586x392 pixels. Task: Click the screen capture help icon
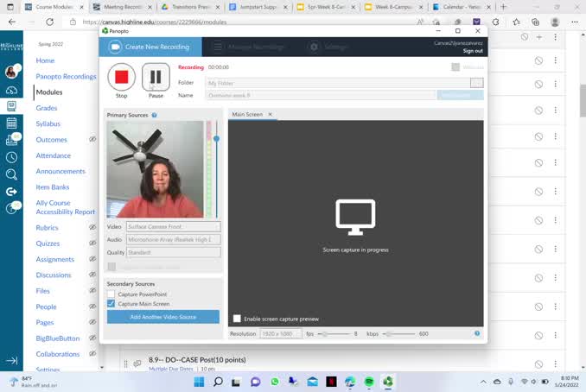[x=477, y=333]
